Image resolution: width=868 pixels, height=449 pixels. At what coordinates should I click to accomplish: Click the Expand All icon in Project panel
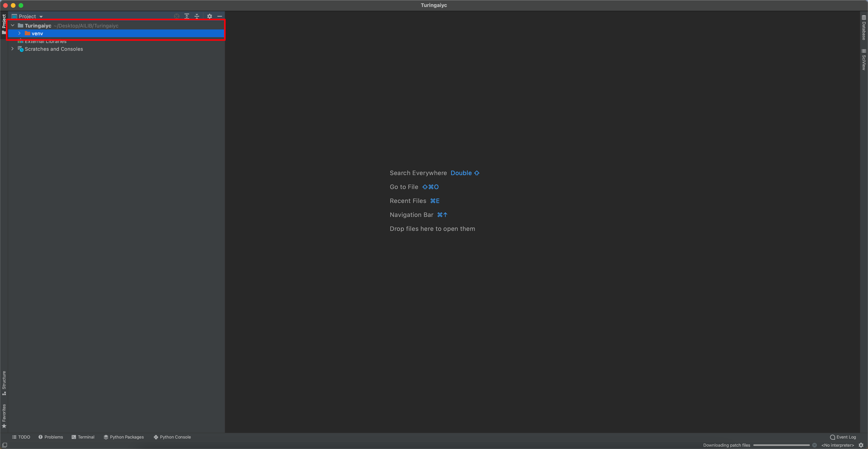[x=187, y=16]
